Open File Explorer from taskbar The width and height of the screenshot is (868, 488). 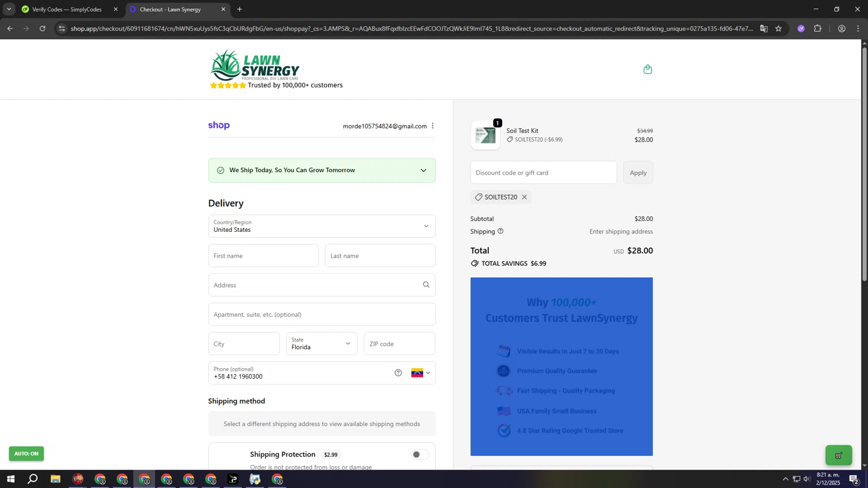56,479
